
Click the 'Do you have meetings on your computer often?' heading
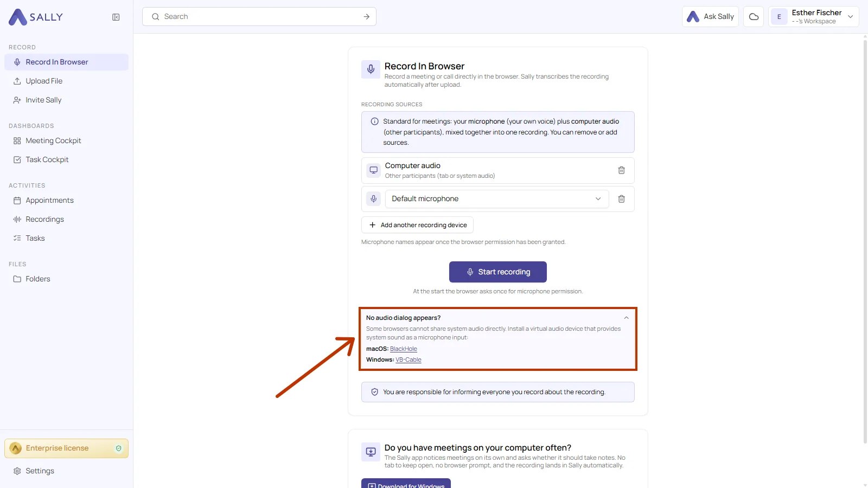[478, 448]
